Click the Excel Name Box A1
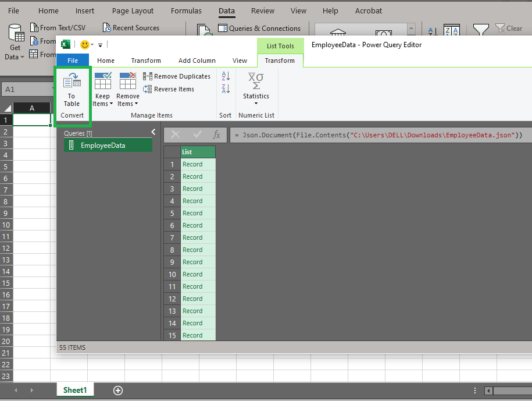This screenshot has width=532, height=401. 28,89
